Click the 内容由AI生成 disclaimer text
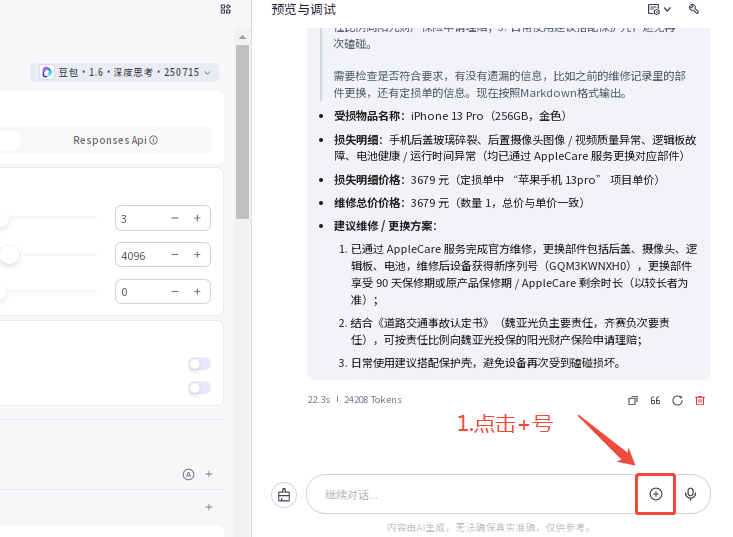 [489, 528]
